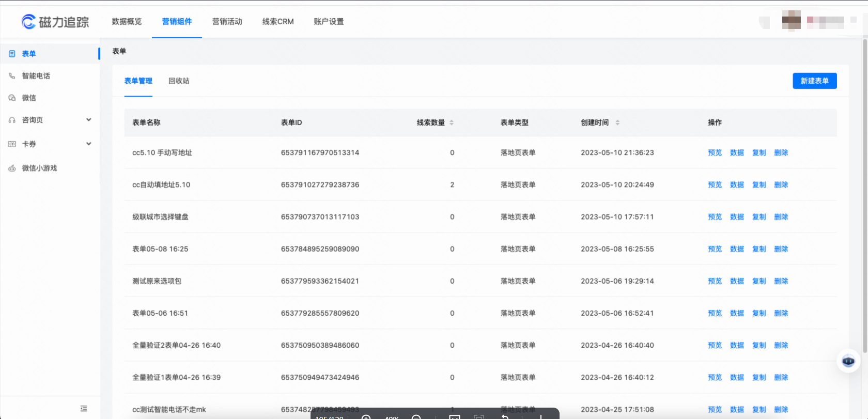The image size is (868, 419).
Task: Go to the 线索CRM tab
Action: pos(278,22)
